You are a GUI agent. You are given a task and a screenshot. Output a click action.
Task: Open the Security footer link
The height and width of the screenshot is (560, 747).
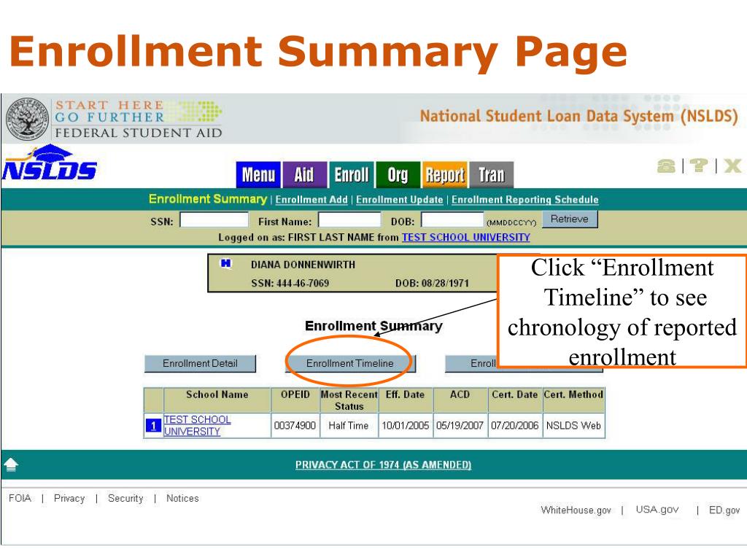[x=125, y=498]
